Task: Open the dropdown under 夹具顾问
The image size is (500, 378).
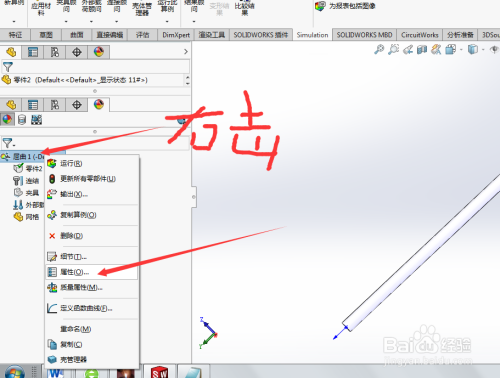Action: tap(66, 22)
